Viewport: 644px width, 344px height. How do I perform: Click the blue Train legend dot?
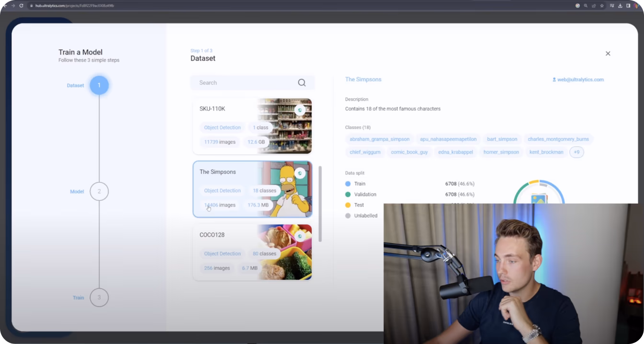[348, 184]
